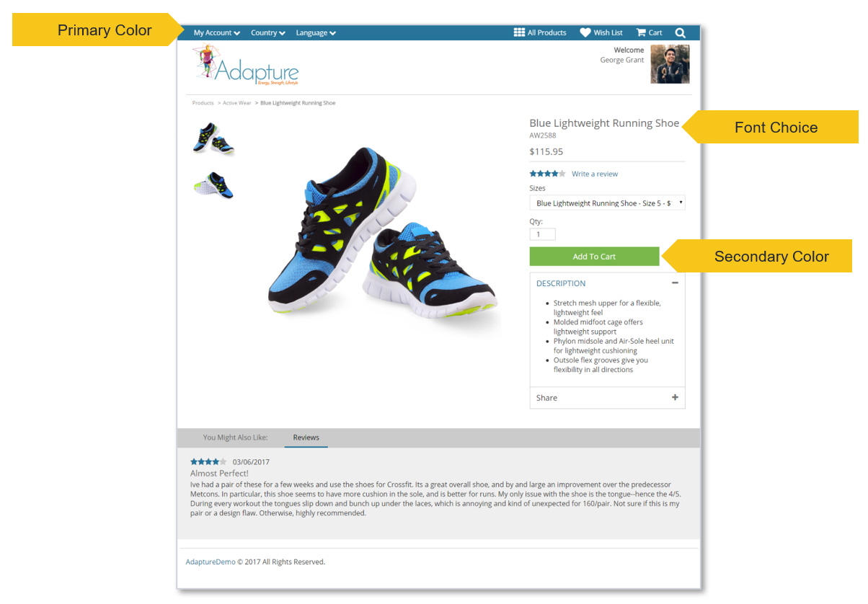Screen dimensions: 868x604
Task: Click the shopping cart icon
Action: coord(641,32)
